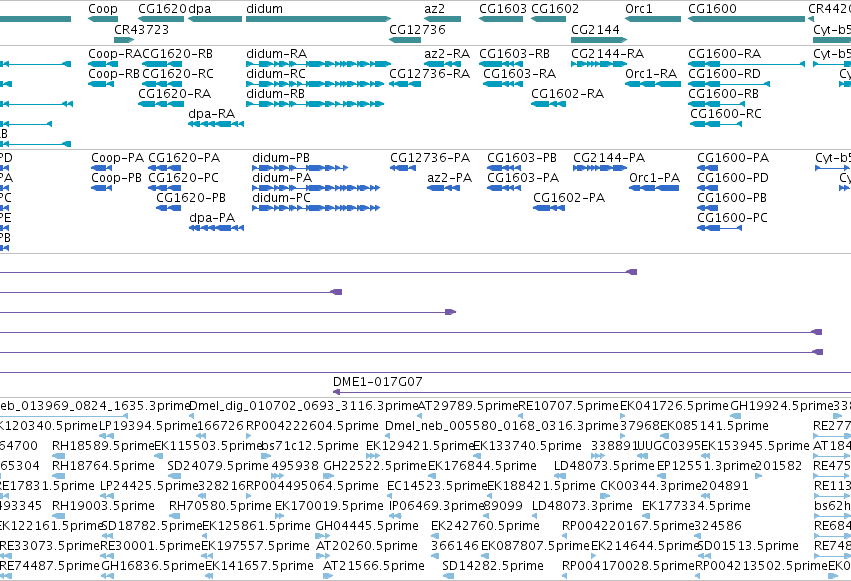Select the AT21566.5prime EST label
Screen dimensions: 851x581
pyautogui.click(x=374, y=566)
